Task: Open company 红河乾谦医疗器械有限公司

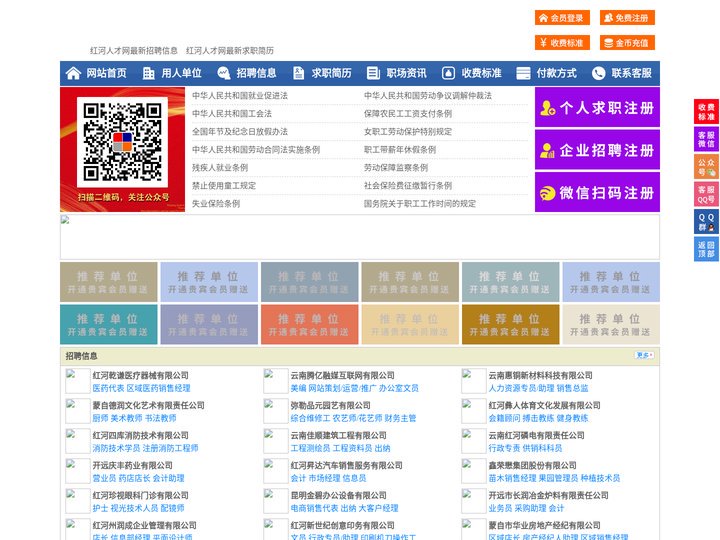Action: 141,375
